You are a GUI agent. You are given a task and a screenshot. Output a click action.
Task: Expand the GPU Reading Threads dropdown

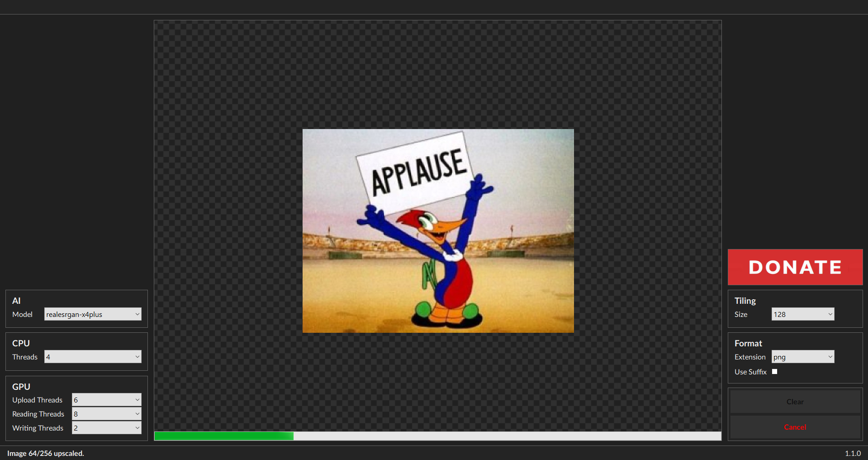pyautogui.click(x=107, y=414)
